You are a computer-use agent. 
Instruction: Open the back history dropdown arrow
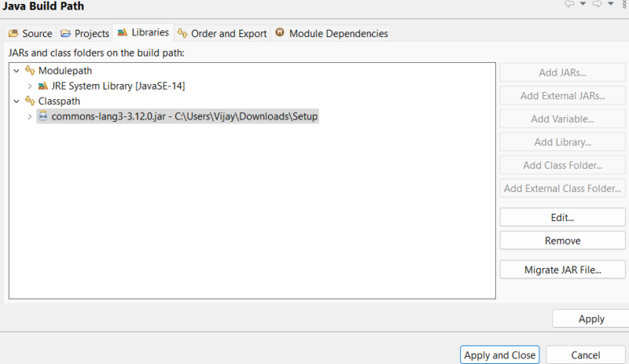[x=583, y=6]
